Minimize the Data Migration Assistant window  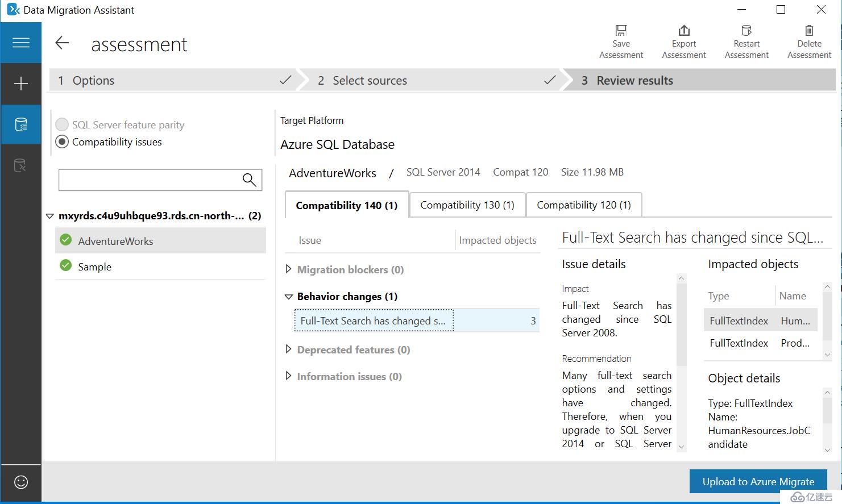tap(741, 10)
